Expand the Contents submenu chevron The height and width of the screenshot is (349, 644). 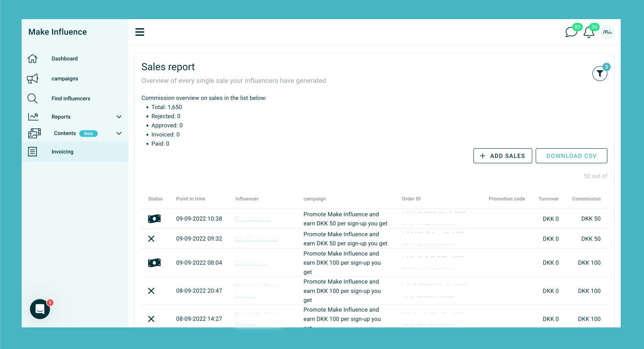tap(119, 133)
